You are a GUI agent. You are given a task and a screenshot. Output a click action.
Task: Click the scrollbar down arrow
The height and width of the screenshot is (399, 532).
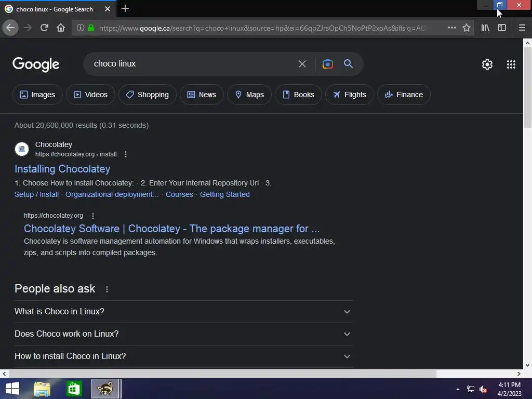(527, 365)
